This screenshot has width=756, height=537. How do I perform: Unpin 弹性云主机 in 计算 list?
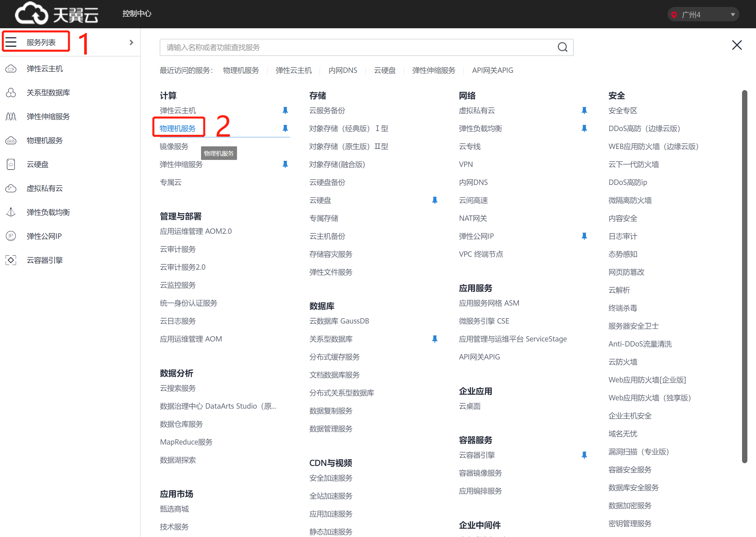point(285,110)
